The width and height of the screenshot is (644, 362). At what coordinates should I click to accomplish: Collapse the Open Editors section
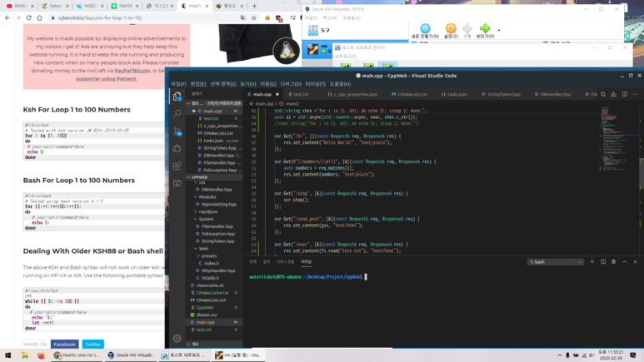pos(214,103)
